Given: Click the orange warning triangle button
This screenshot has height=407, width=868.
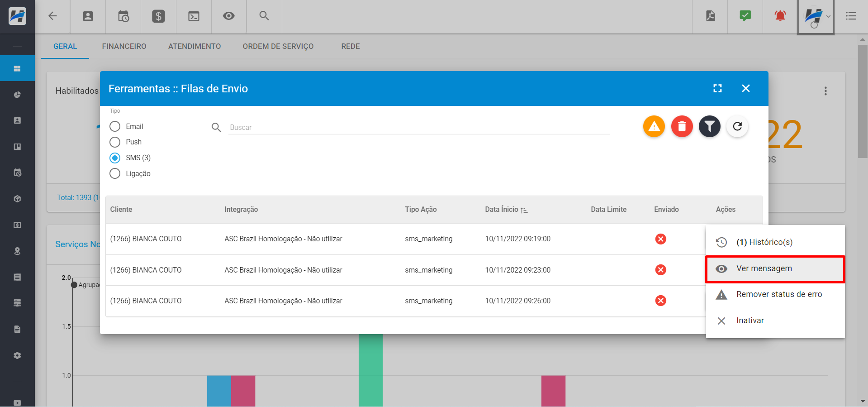Looking at the screenshot, I should tap(654, 126).
